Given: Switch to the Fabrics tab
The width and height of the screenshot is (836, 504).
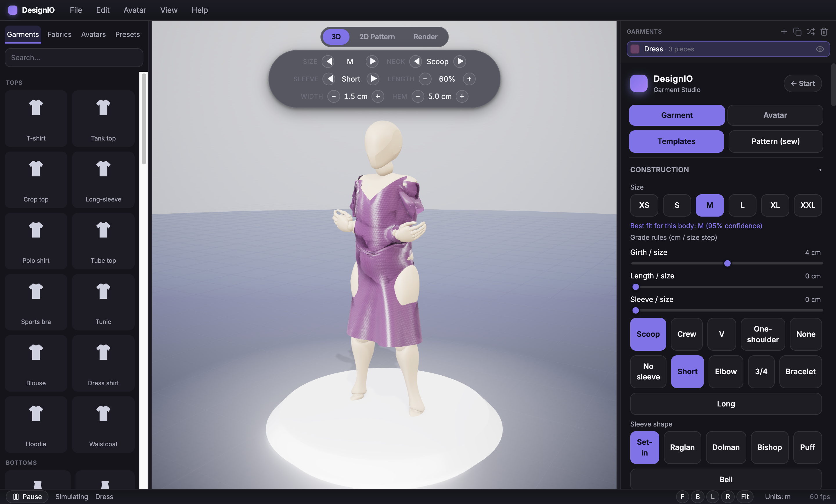Looking at the screenshot, I should pos(60,34).
